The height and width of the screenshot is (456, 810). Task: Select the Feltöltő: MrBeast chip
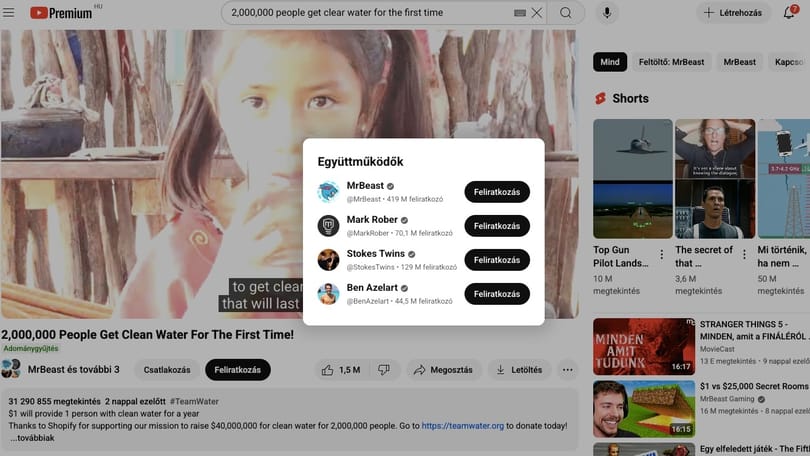(x=671, y=62)
